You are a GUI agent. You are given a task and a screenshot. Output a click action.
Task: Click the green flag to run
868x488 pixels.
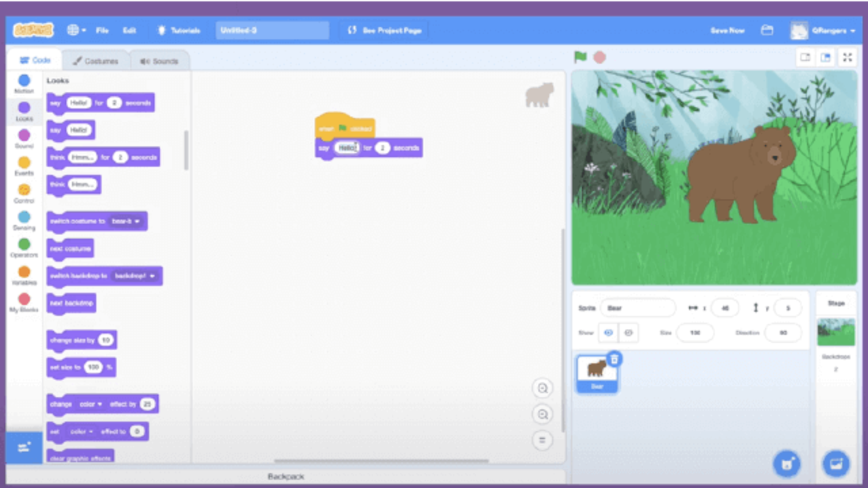pos(580,57)
